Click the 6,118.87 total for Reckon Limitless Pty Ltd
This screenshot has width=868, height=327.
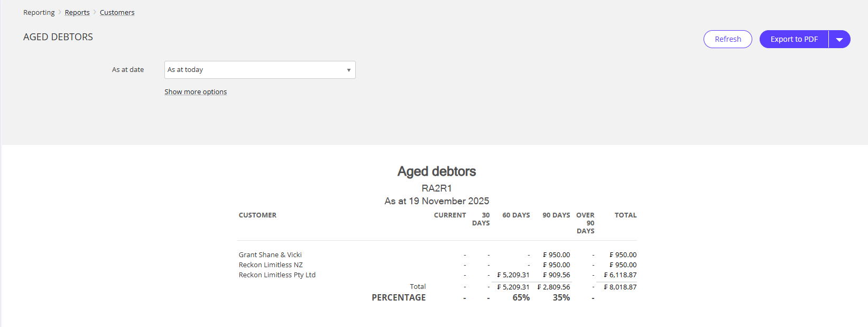[621, 275]
